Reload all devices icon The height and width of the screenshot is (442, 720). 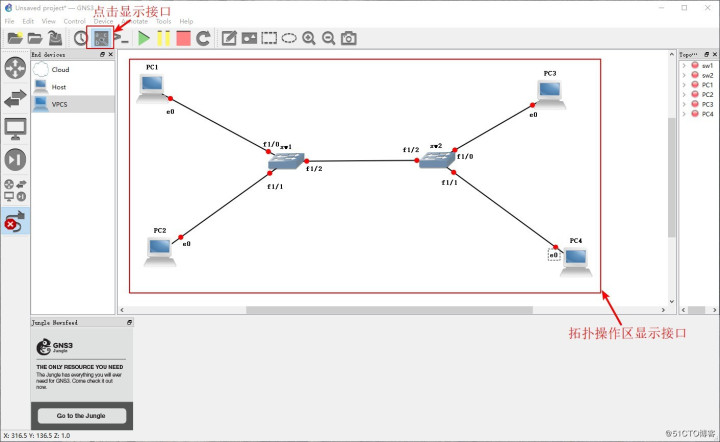point(203,38)
